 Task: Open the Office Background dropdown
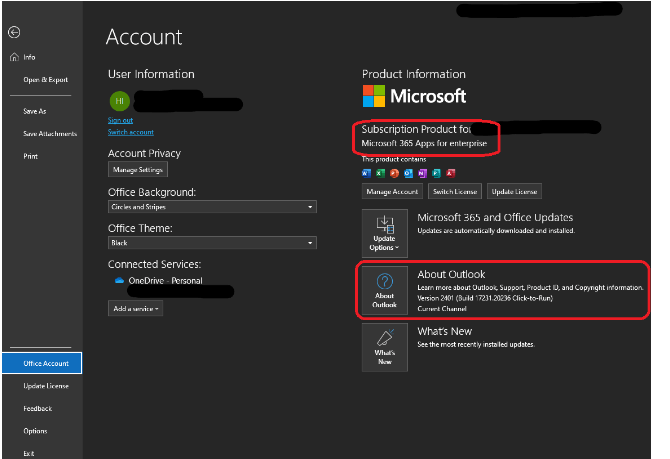212,207
